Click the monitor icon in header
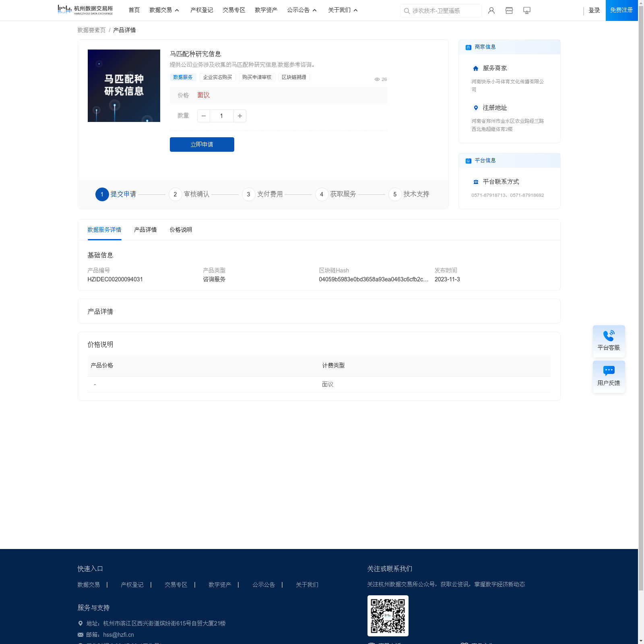The height and width of the screenshot is (644, 644). [x=526, y=10]
